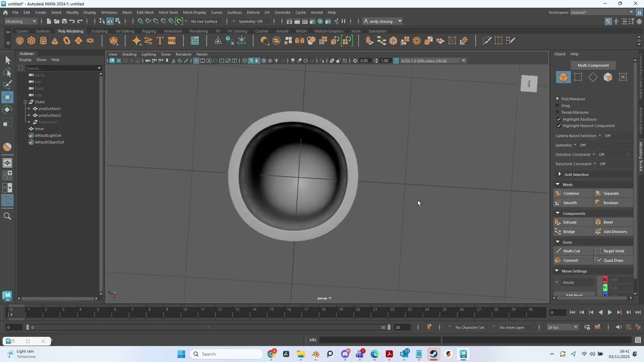644x362 pixels.
Task: Click the Target Weld button
Action: (612, 251)
